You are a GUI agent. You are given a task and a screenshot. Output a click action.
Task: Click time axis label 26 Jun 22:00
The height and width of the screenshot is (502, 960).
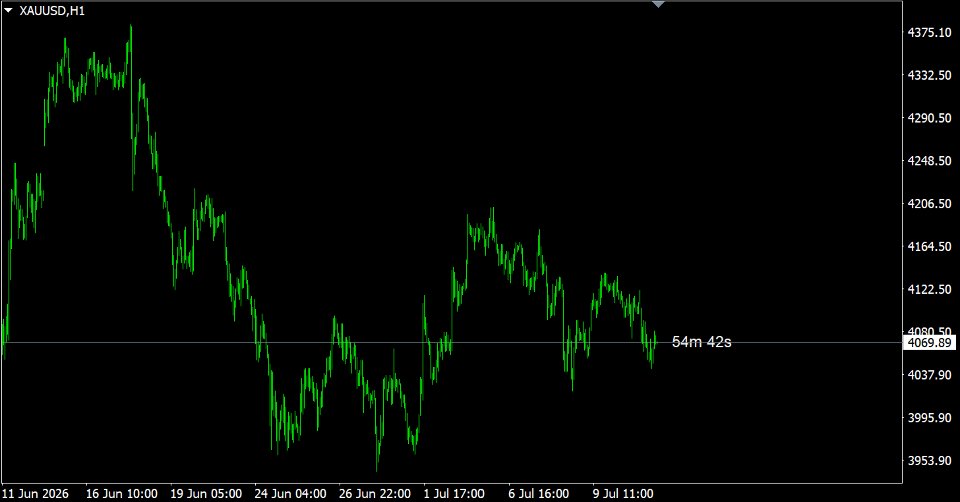(375, 493)
